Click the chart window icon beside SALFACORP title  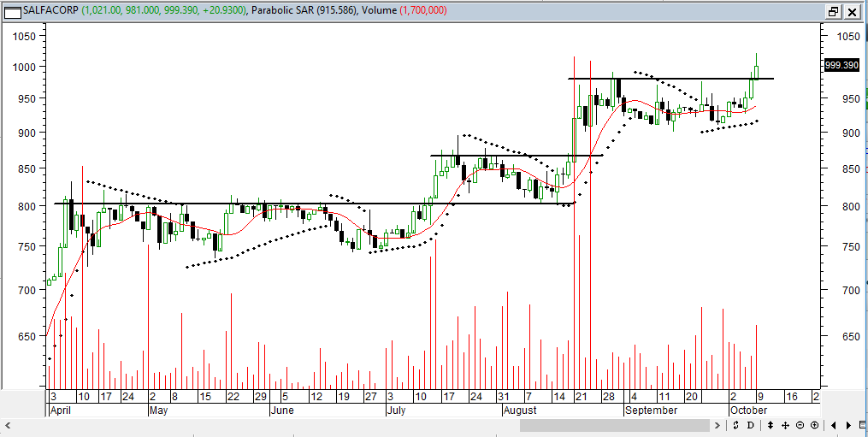[12, 11]
